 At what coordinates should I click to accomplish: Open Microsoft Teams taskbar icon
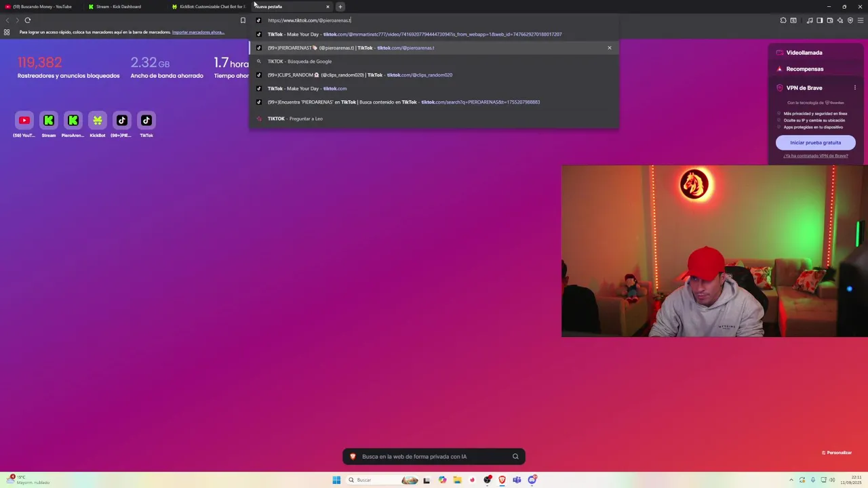[517, 480]
